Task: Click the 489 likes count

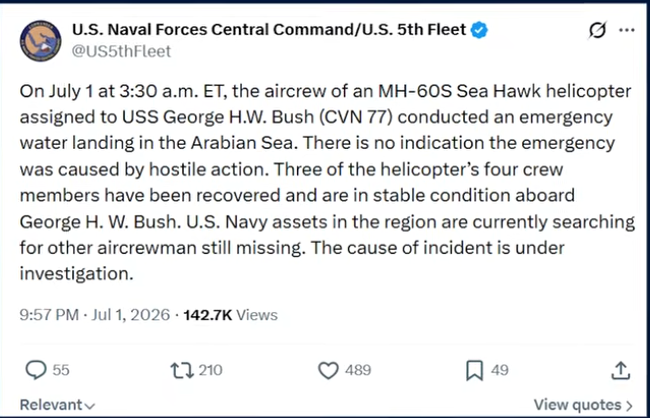Action: point(358,370)
